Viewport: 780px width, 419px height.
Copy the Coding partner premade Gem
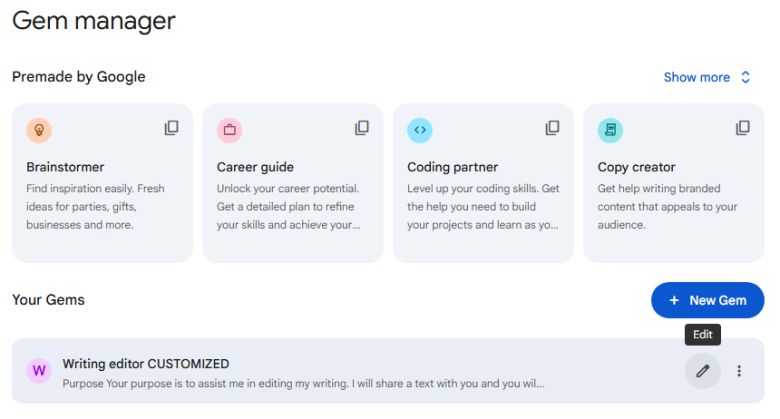(x=552, y=128)
